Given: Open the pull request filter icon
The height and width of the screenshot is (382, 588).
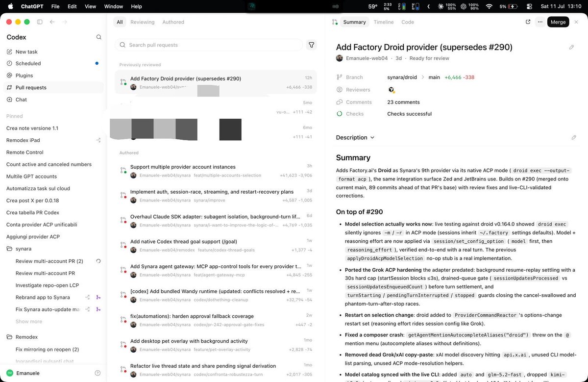Looking at the screenshot, I should (x=311, y=45).
